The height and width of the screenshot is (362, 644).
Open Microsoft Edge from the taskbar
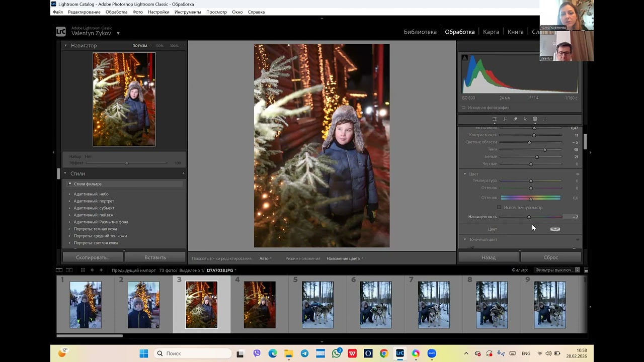[x=273, y=353]
